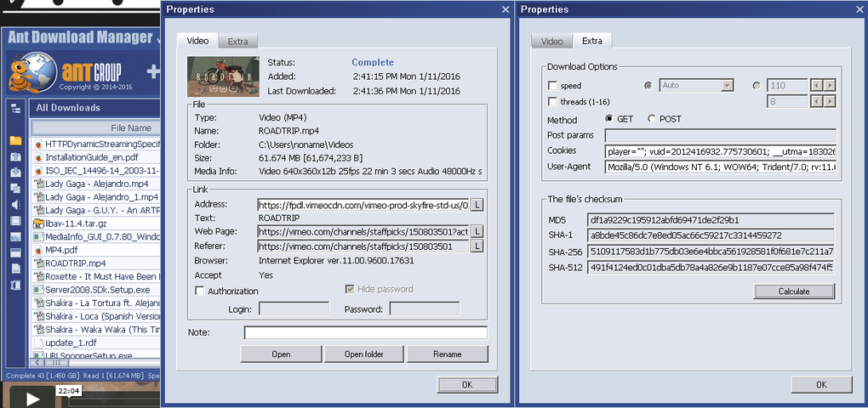Click the right arrow of threads value stepper

click(829, 102)
